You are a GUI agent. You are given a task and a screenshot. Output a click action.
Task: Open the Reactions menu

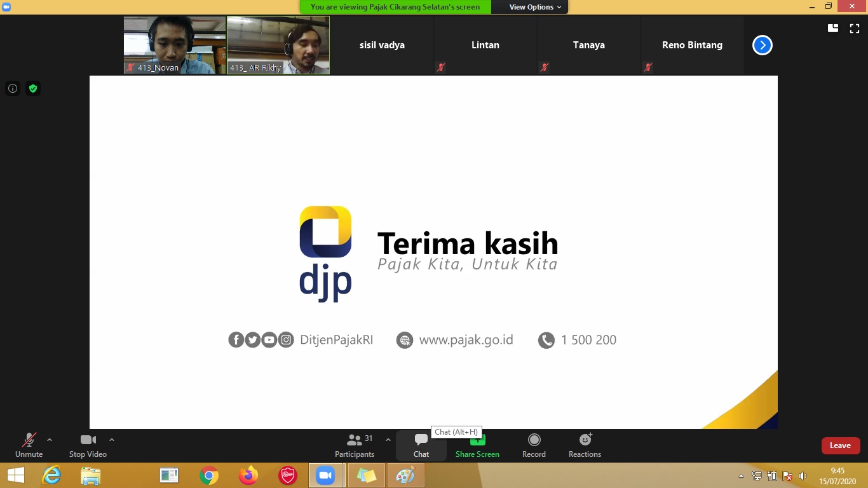pyautogui.click(x=585, y=445)
